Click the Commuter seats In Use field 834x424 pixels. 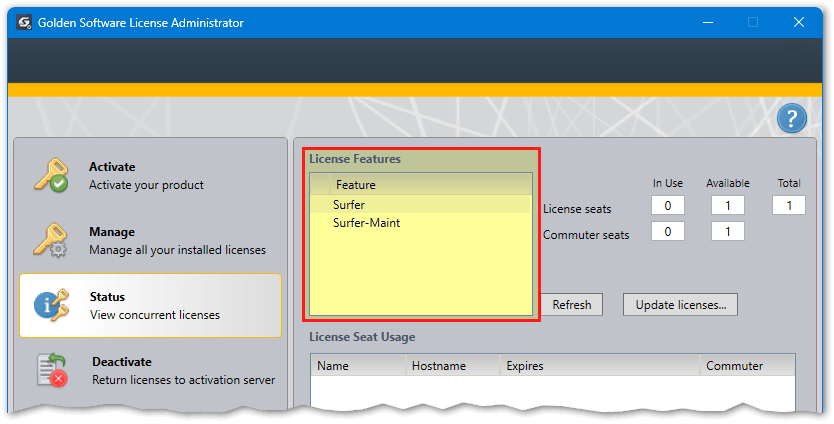pyautogui.click(x=668, y=231)
